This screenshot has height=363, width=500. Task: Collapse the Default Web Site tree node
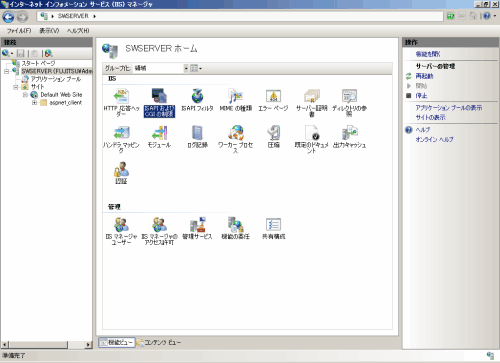[25, 95]
